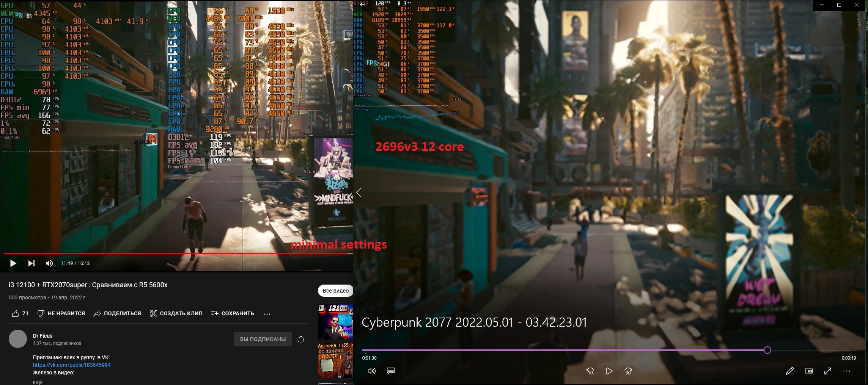The width and height of the screenshot is (868, 385).
Task: Click the '503 просмотра' view count text
Action: point(27,297)
